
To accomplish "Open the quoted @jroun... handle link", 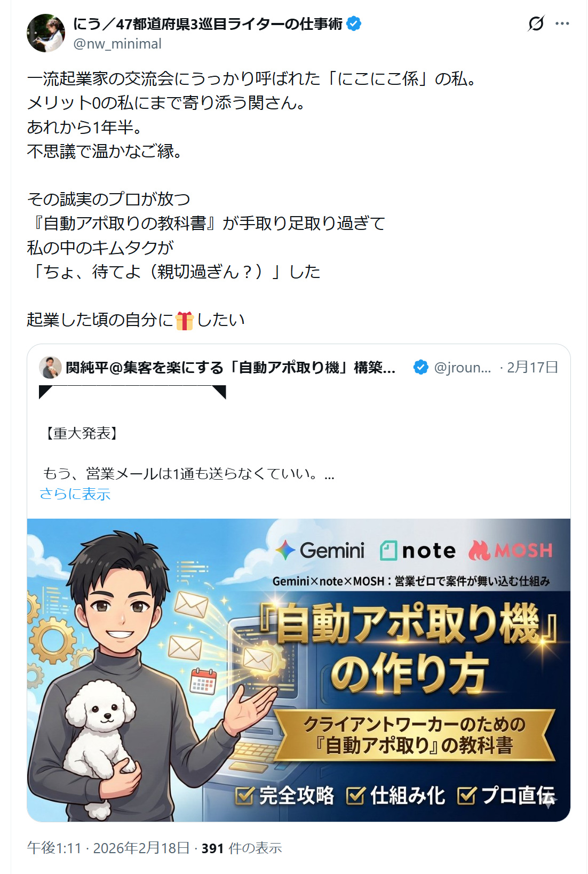I will 463,367.
